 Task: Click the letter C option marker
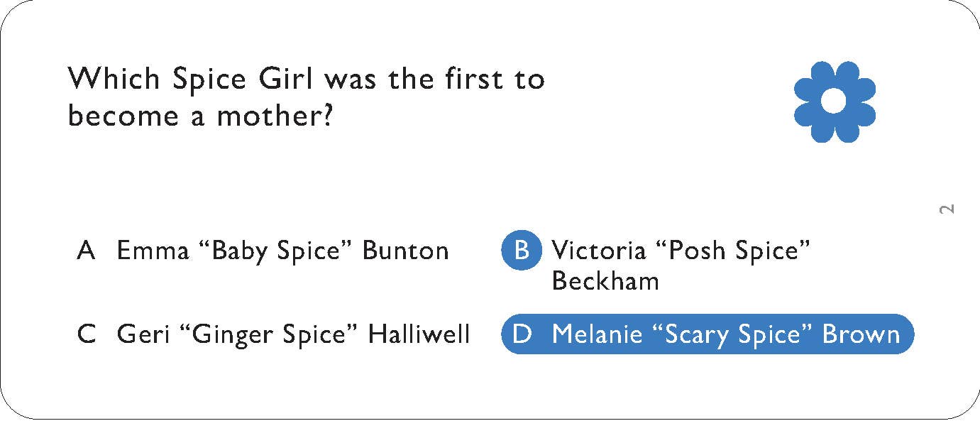click(x=87, y=334)
